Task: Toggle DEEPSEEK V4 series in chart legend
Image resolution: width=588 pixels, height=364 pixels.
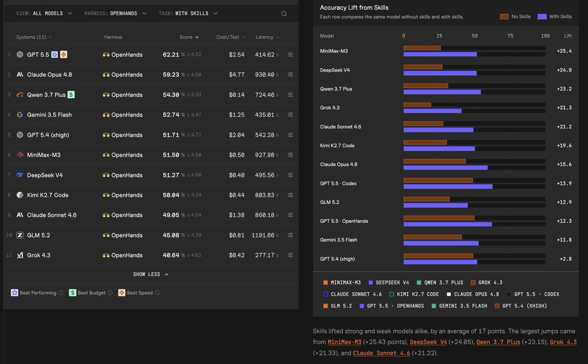Action: pyautogui.click(x=389, y=283)
